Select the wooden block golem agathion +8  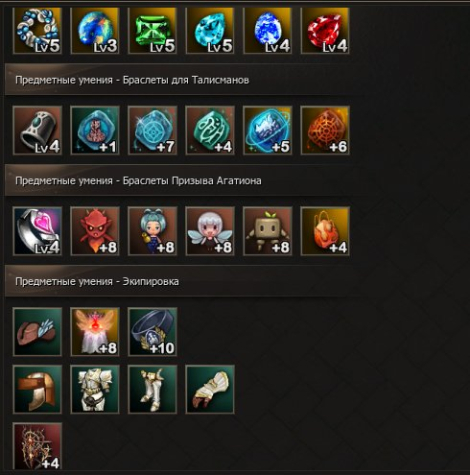tap(267, 231)
